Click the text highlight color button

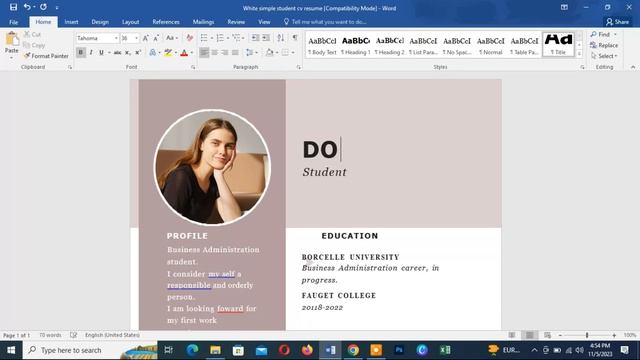168,53
